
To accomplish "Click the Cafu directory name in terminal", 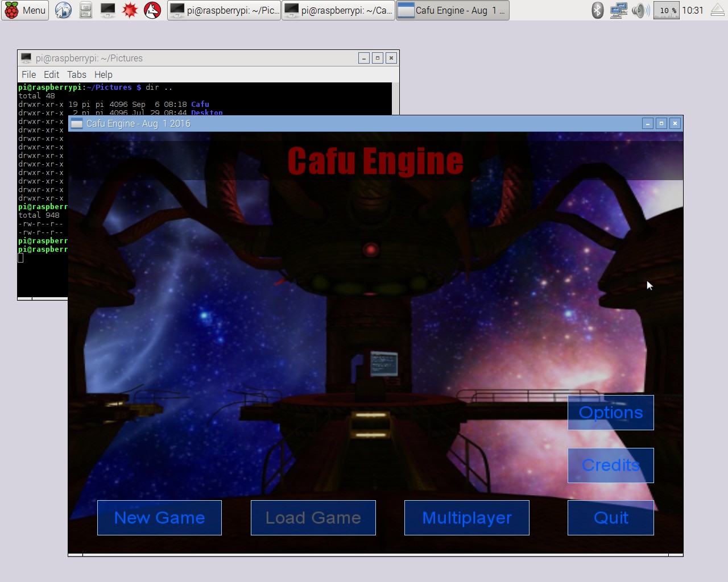I will [x=200, y=104].
